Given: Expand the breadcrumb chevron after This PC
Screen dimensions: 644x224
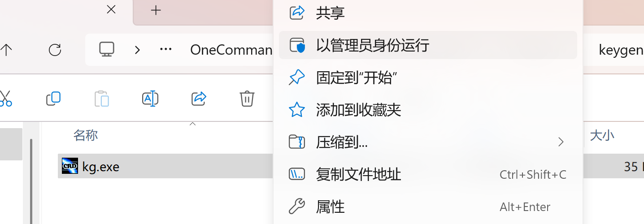Looking at the screenshot, I should tap(137, 49).
